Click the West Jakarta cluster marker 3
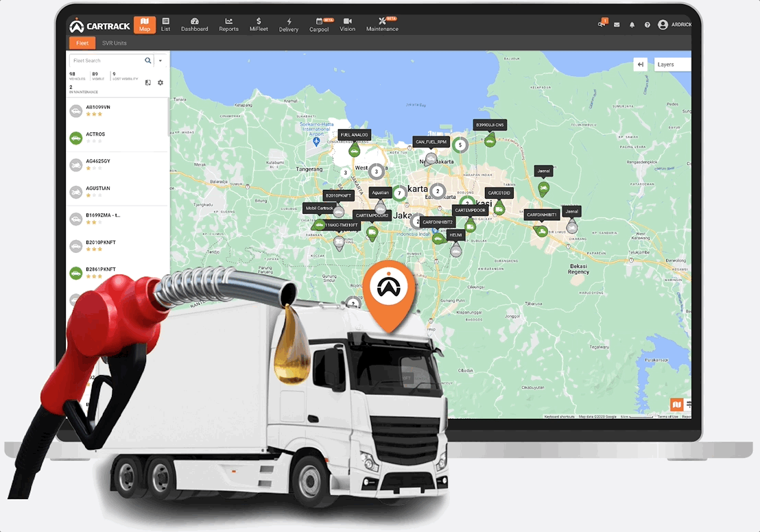This screenshot has width=760, height=532. 376,171
